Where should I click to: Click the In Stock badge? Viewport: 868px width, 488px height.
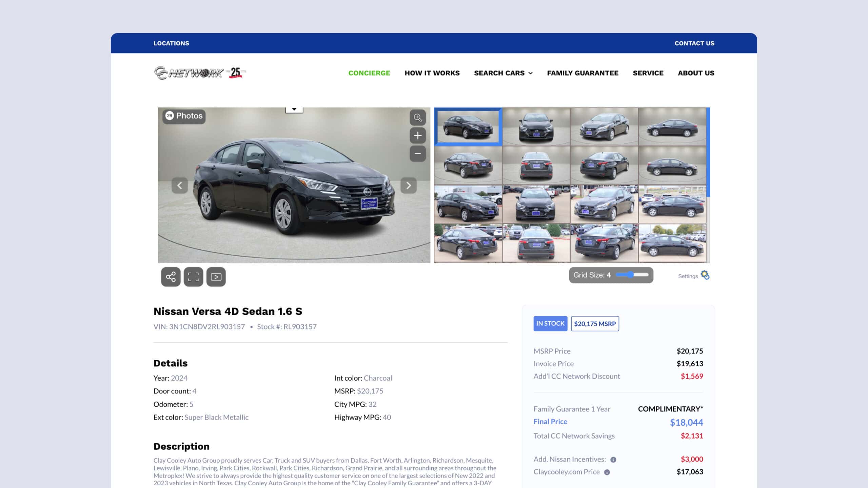(x=550, y=324)
